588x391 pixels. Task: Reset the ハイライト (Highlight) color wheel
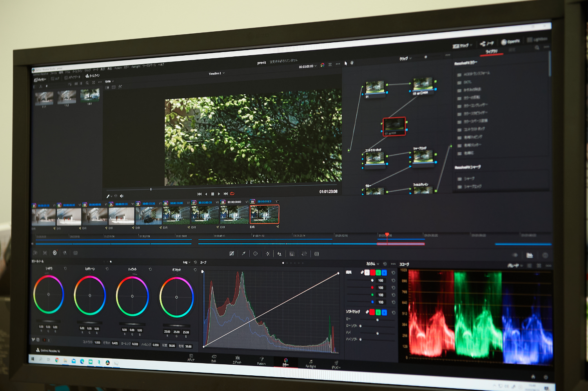point(150,269)
